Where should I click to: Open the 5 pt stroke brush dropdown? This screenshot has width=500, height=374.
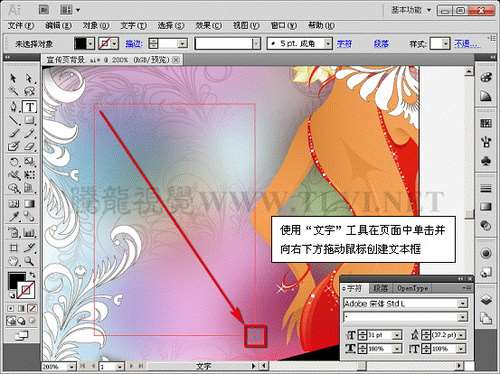tap(328, 44)
